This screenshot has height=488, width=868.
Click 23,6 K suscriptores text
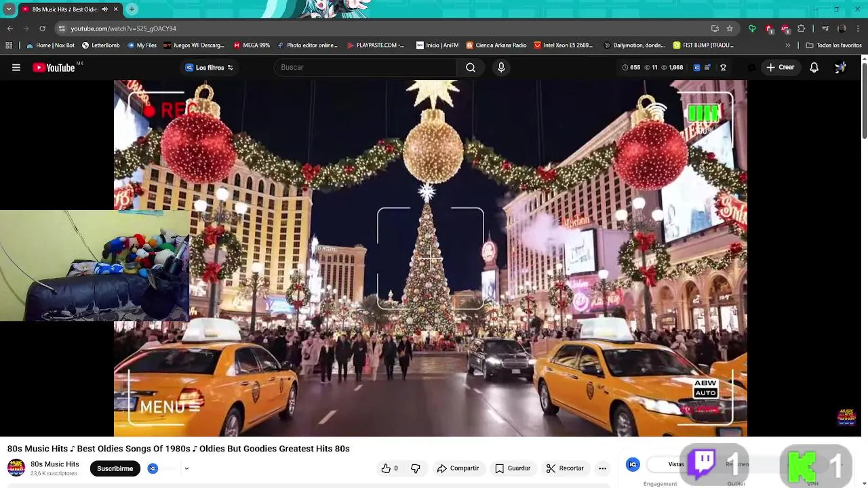click(x=54, y=473)
